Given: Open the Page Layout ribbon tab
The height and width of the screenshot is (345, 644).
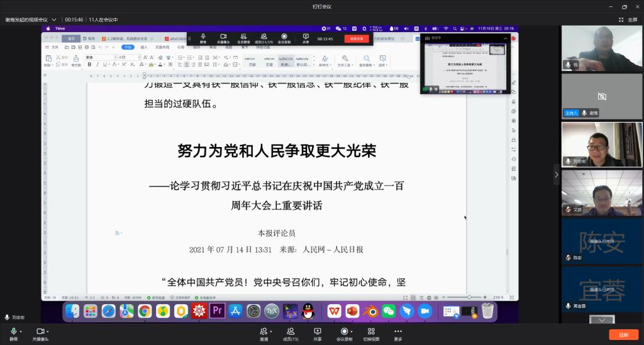Looking at the screenshot, I should (x=162, y=47).
